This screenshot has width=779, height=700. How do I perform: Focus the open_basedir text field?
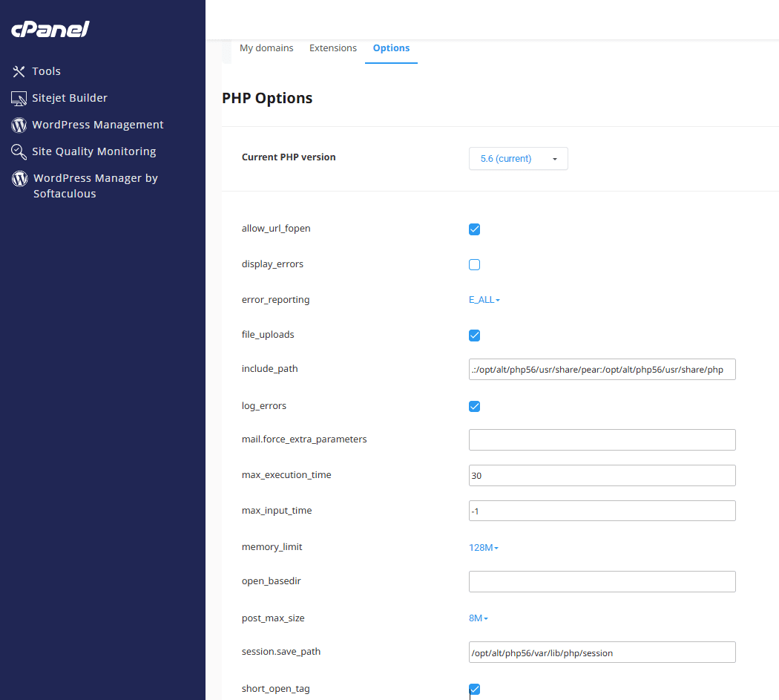(602, 581)
